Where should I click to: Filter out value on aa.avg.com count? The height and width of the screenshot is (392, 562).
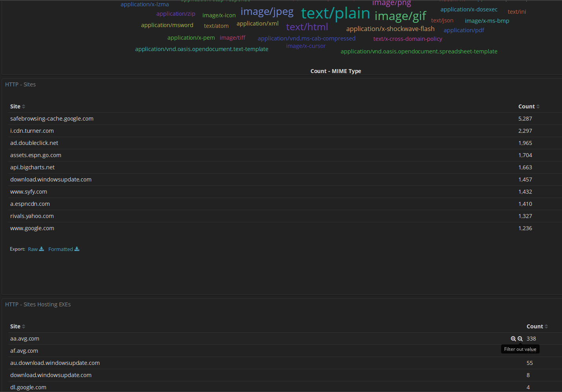[520, 338]
